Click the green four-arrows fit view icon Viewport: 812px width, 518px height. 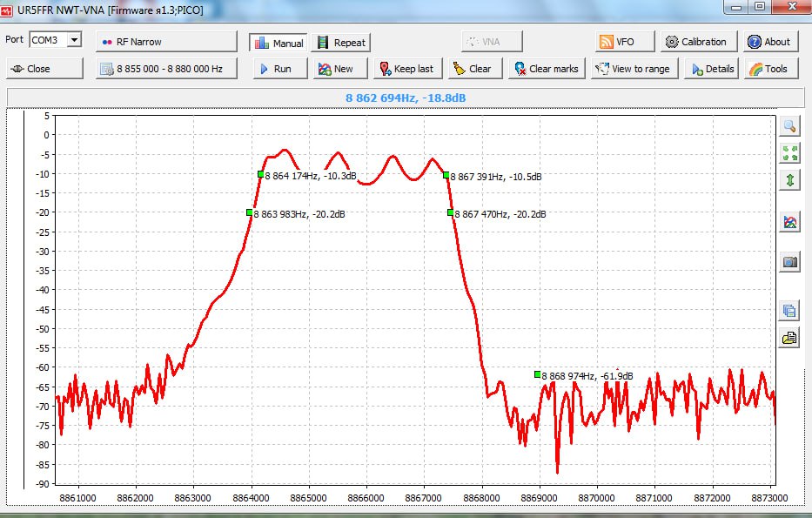(789, 153)
